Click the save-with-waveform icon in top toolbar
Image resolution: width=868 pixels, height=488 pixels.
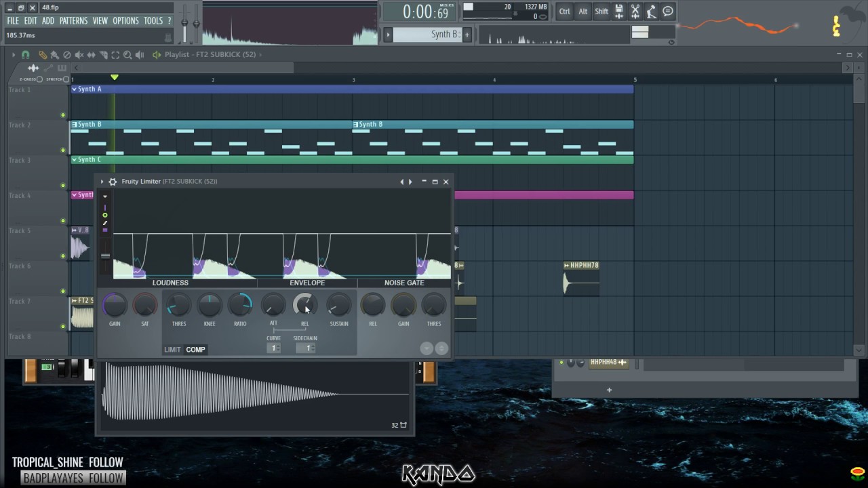619,12
